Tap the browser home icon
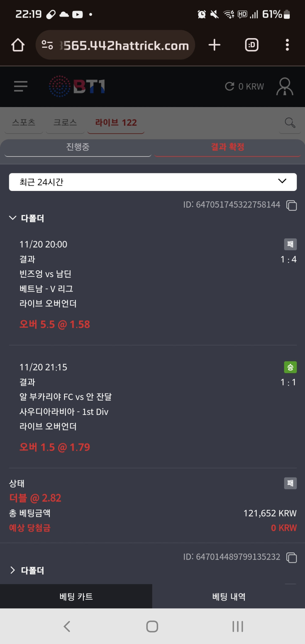This screenshot has height=644, width=305. tap(18, 45)
